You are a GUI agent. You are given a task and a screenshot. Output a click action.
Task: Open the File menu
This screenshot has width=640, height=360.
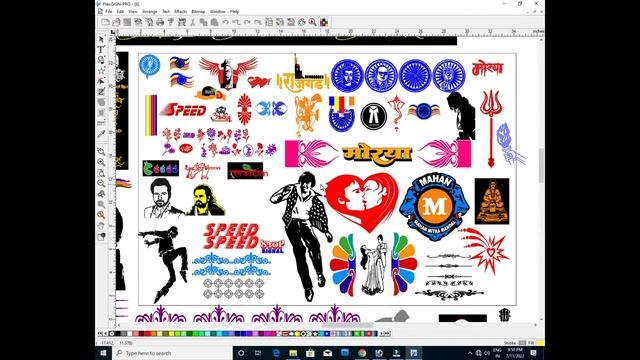tap(109, 11)
